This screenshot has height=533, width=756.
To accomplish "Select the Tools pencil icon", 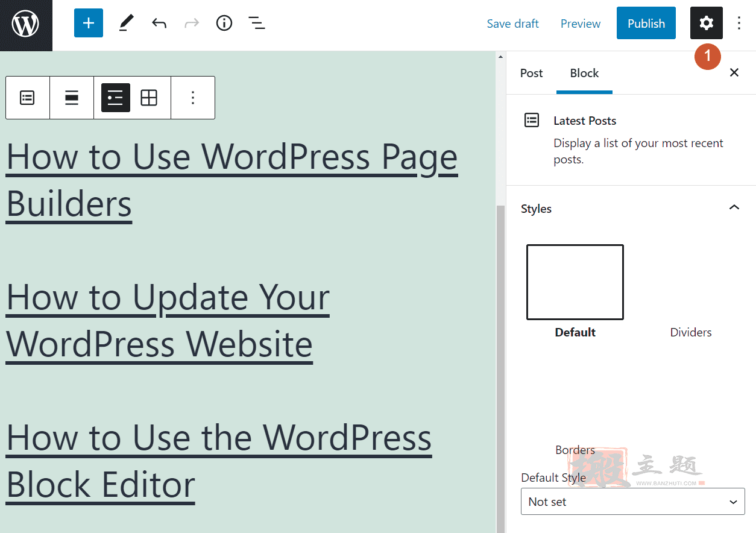I will click(125, 24).
